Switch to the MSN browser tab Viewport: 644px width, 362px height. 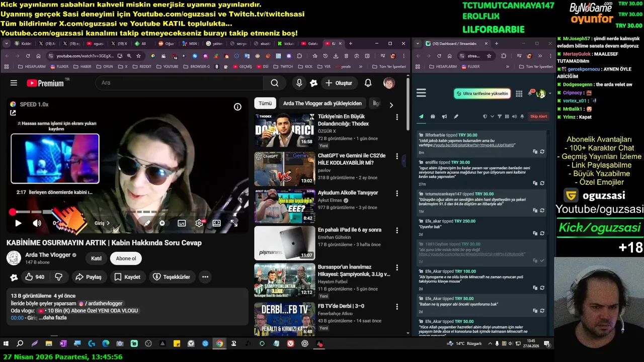[x=190, y=44]
